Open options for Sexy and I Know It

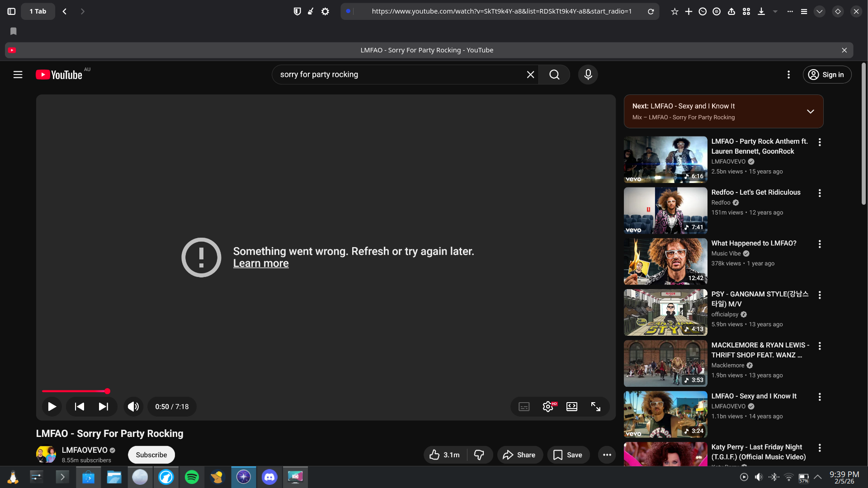point(819,397)
